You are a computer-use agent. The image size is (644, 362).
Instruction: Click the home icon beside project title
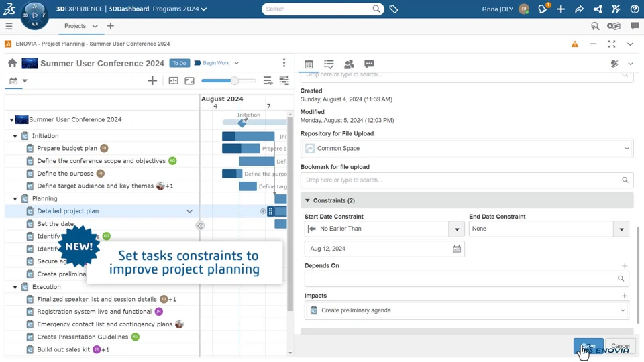pyautogui.click(x=12, y=63)
